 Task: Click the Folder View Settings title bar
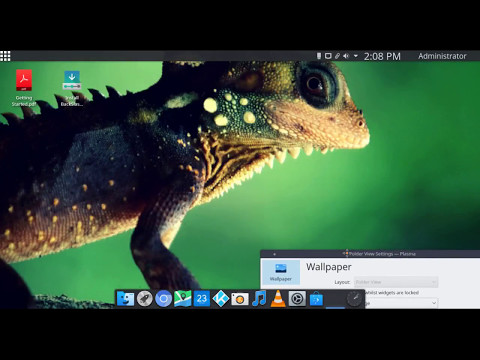tap(370, 254)
